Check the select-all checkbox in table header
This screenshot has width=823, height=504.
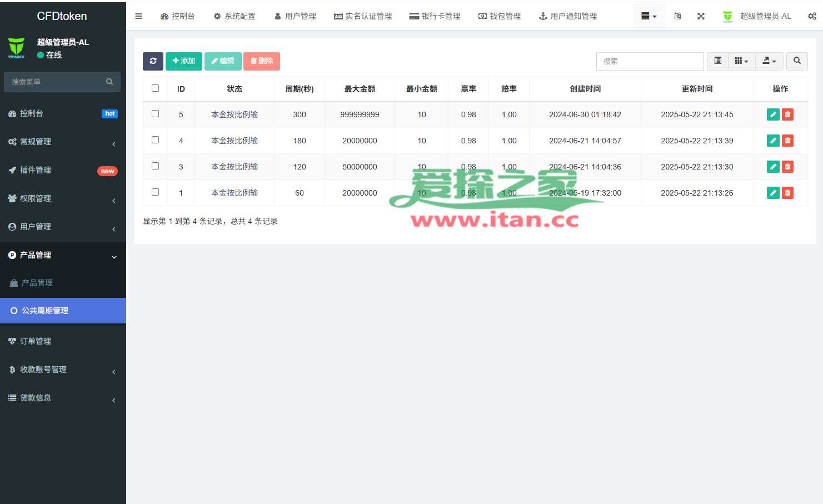[x=156, y=88]
